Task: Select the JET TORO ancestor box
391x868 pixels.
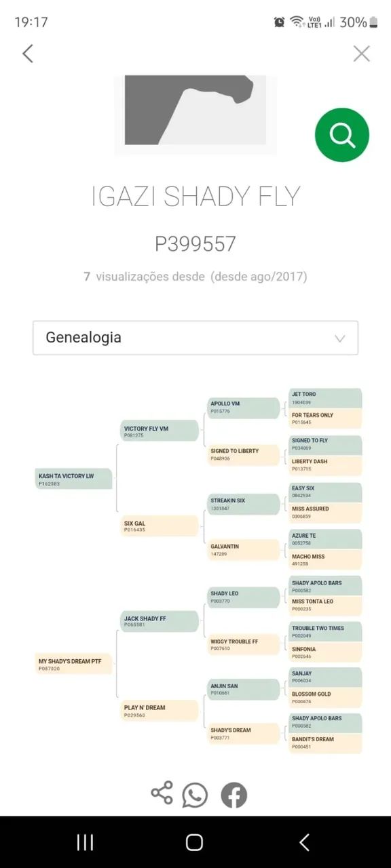Action: point(325,397)
